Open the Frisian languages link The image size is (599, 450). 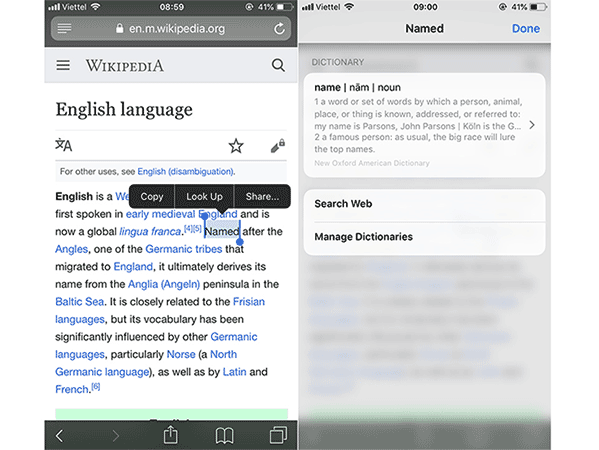tap(249, 302)
